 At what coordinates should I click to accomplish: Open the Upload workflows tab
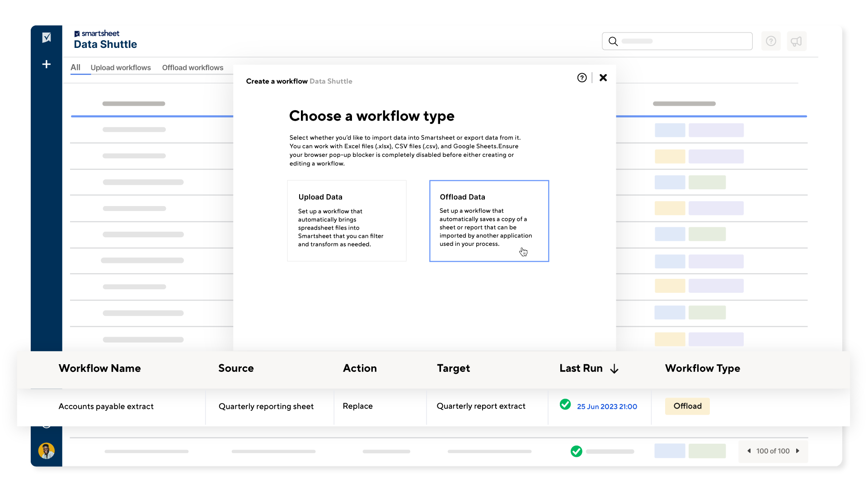pos(120,67)
